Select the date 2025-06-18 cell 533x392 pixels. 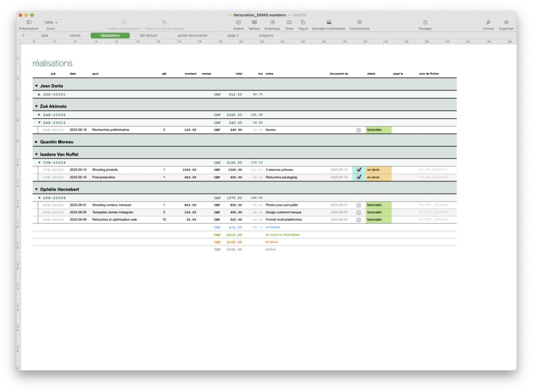[x=78, y=130]
